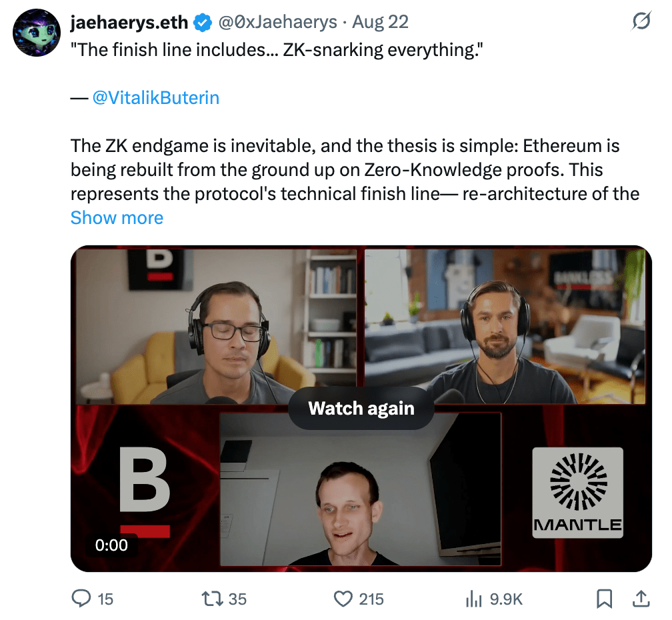Open view analytics bar chart icon
The image size is (672, 620).
click(474, 599)
